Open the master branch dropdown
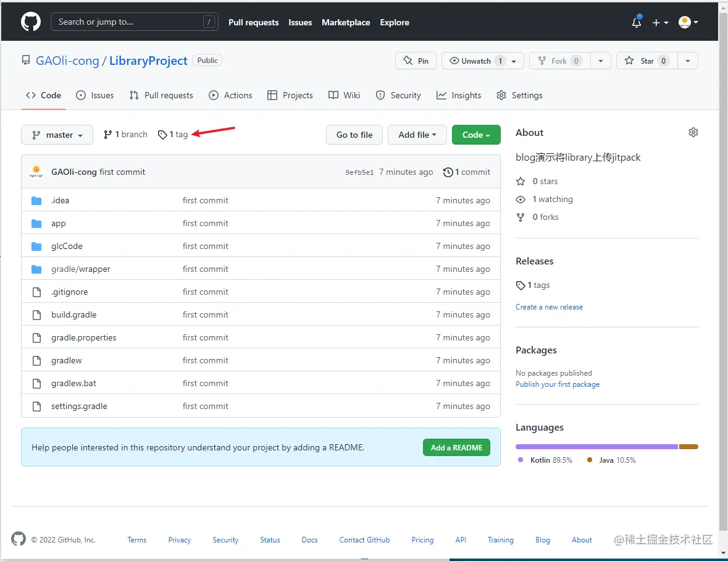 57,135
